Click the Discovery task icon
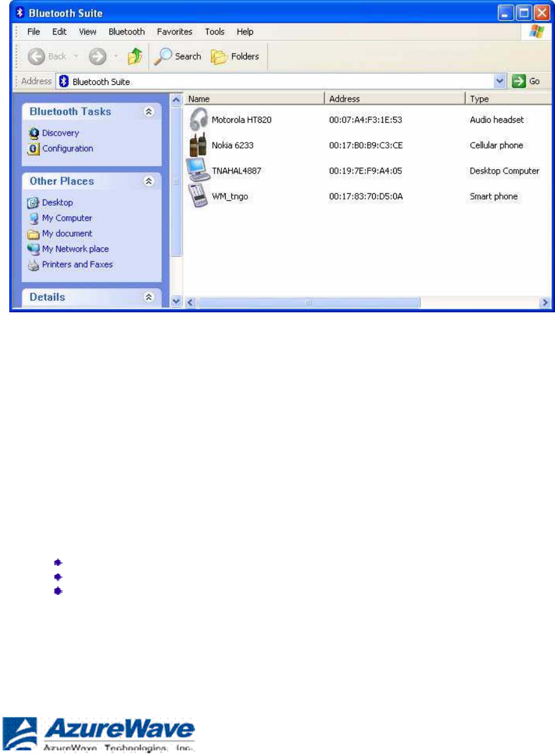The height and width of the screenshot is (756, 555). click(34, 133)
